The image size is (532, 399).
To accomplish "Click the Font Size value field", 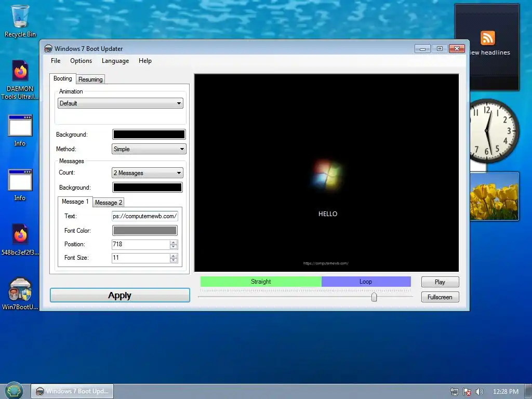I will [x=141, y=258].
